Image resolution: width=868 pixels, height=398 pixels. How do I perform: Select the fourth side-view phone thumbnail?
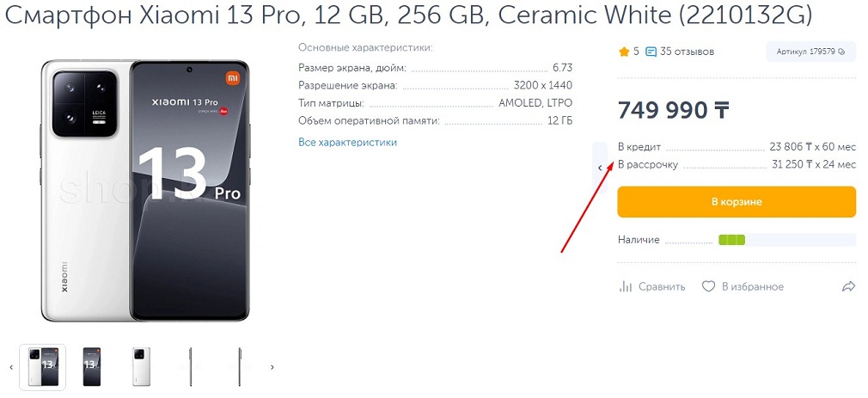pos(190,367)
